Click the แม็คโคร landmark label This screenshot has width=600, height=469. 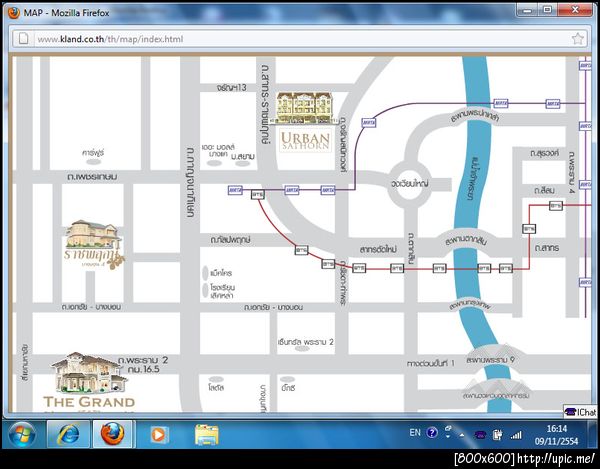pos(221,273)
